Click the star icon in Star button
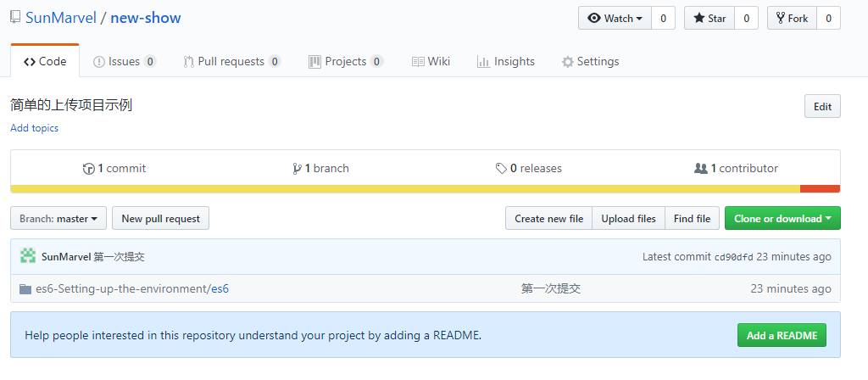Viewport: 868px width, 380px height. click(699, 19)
